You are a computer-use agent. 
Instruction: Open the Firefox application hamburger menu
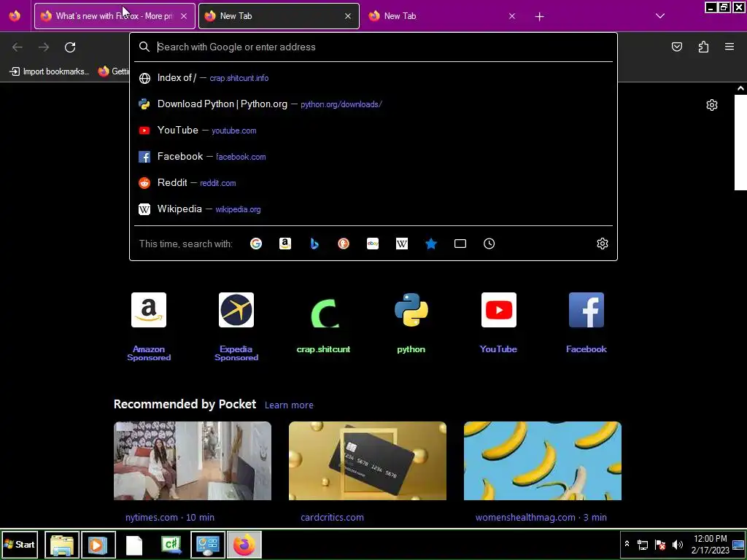(x=729, y=47)
